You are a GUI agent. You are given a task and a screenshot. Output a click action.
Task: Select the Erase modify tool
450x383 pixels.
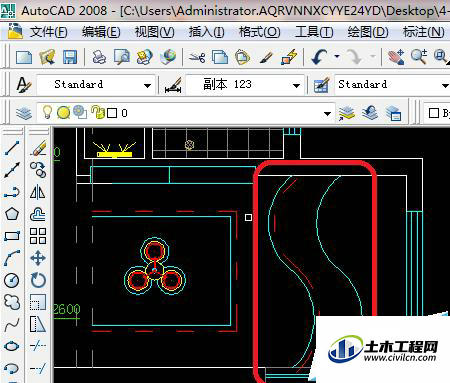38,148
